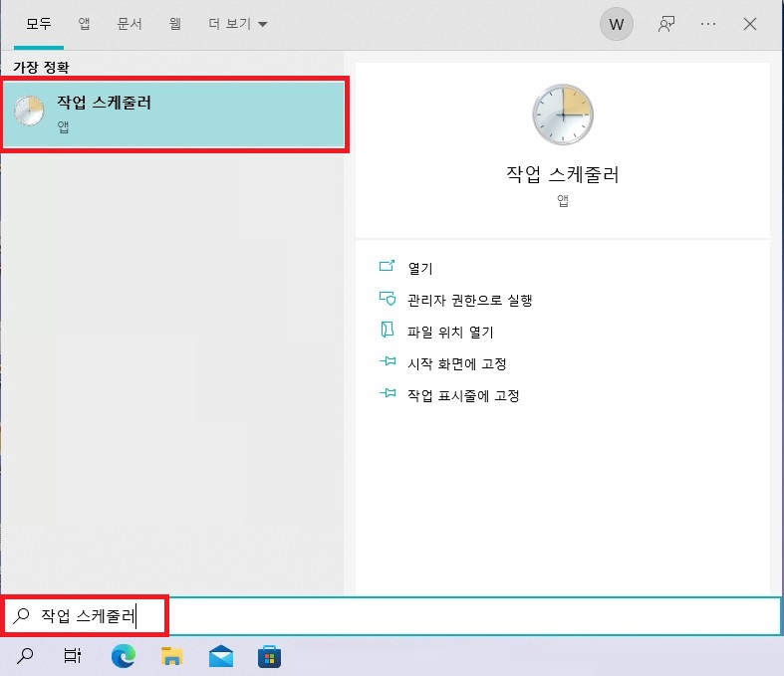Select the 작업 스케줄러 search result
The height and width of the screenshot is (676, 784).
pos(174,114)
